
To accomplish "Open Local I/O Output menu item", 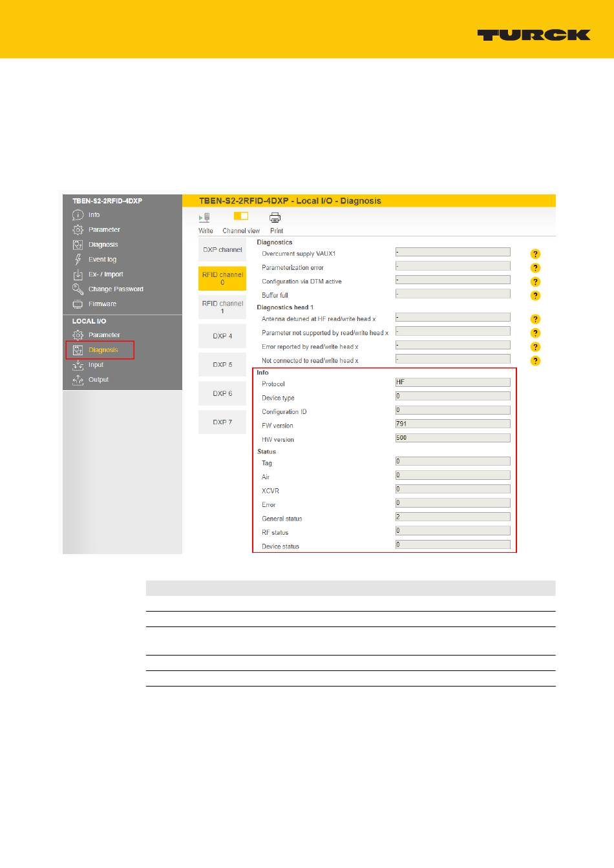I will click(98, 380).
